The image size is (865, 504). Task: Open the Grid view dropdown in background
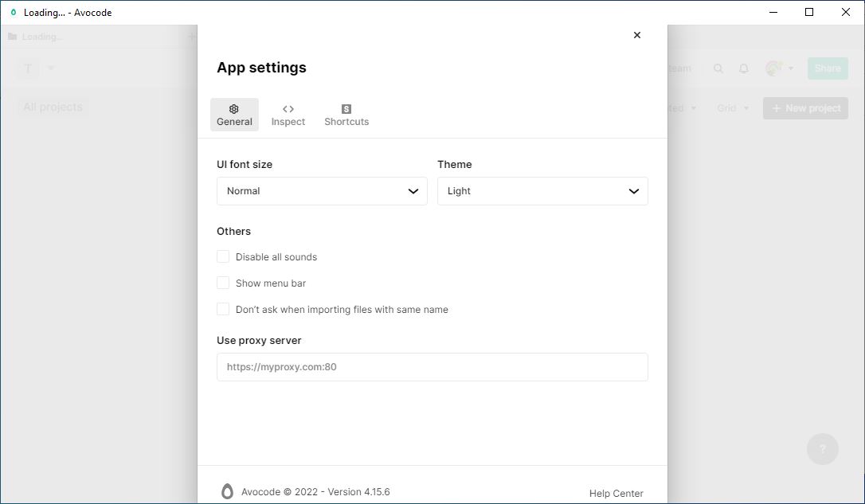click(x=733, y=108)
